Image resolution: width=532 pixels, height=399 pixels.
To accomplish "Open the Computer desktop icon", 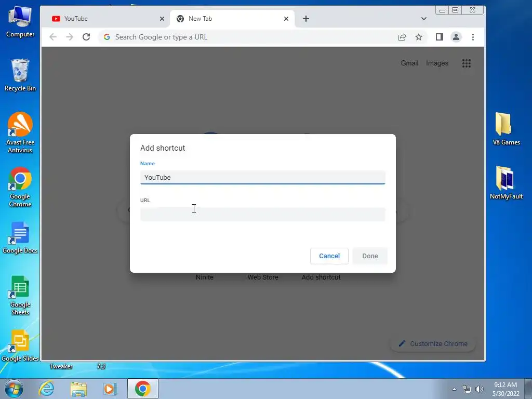I will point(20,22).
